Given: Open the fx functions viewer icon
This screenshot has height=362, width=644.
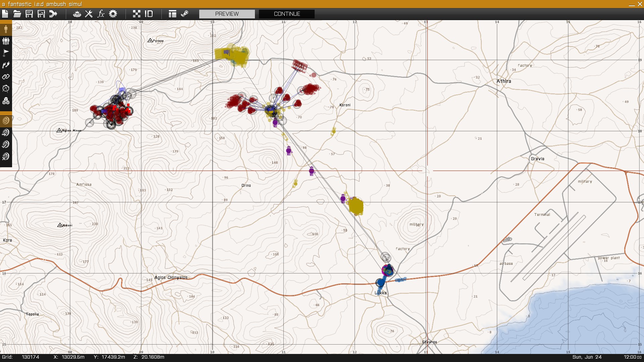Looking at the screenshot, I should [x=101, y=14].
